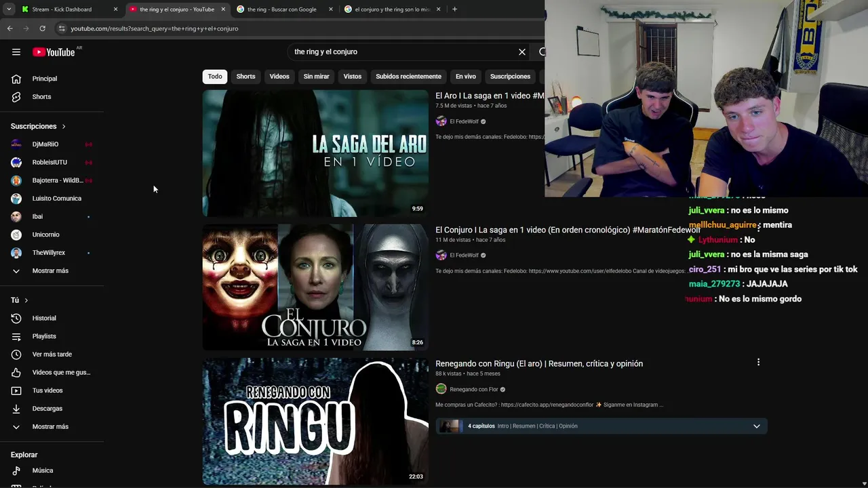Open Renegando con Flor channel avatar
This screenshot has width=868, height=488.
441,389
